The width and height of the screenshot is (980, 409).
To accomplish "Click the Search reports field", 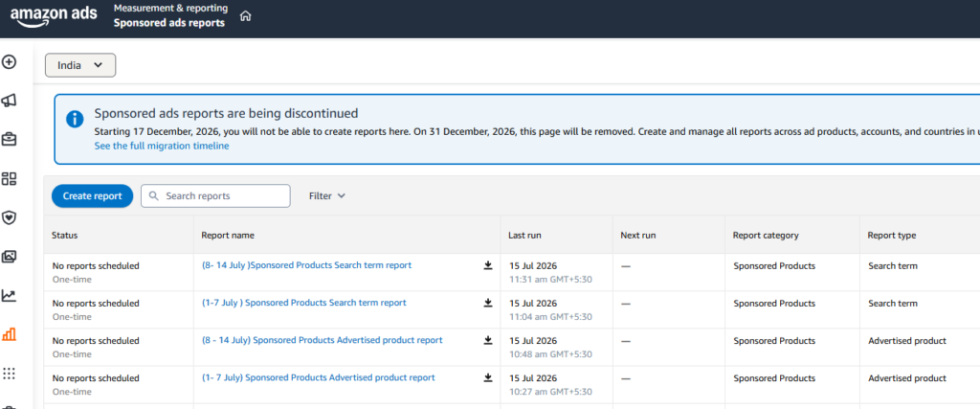I will 215,195.
